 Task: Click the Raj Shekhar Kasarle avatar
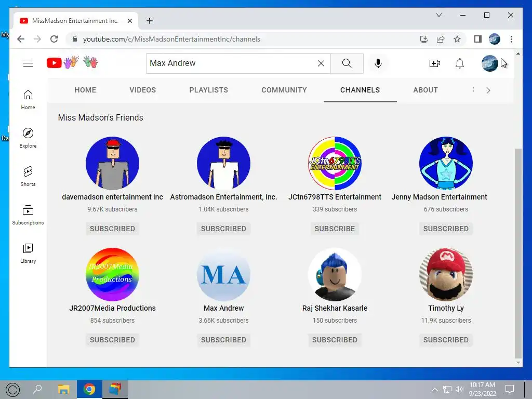[x=335, y=274]
